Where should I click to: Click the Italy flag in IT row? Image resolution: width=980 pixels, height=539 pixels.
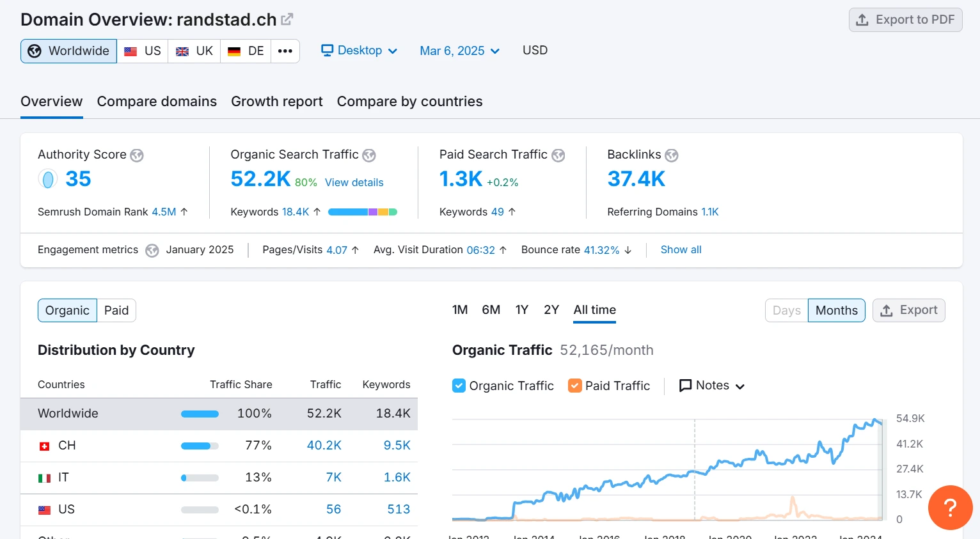pos(44,478)
